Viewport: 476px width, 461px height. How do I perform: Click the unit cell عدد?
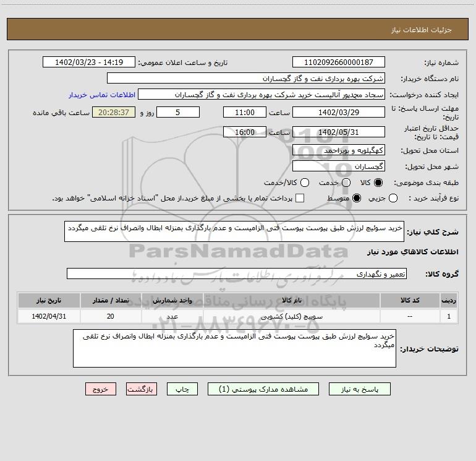(x=172, y=316)
